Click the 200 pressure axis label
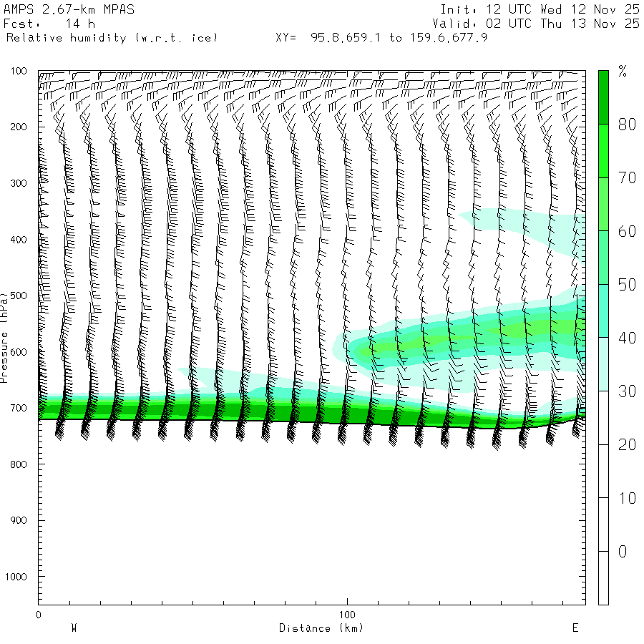 (19, 127)
